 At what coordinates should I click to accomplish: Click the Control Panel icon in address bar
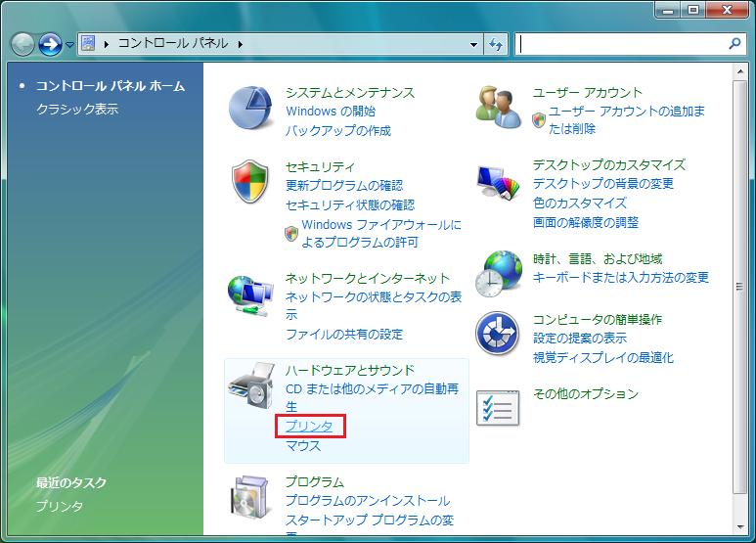88,43
